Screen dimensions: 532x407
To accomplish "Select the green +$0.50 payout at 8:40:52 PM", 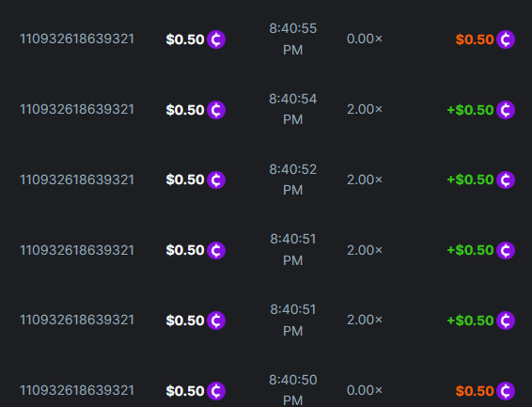I will coord(470,180).
